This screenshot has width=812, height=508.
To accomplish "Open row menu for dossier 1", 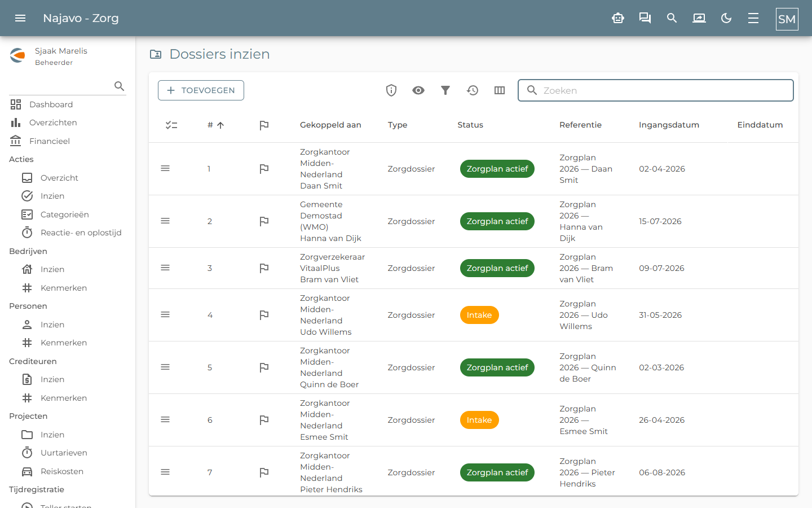I will pos(165,168).
